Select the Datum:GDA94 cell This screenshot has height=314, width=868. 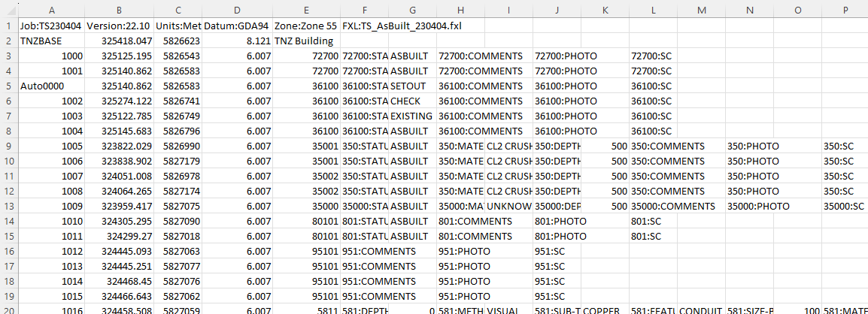(x=237, y=26)
